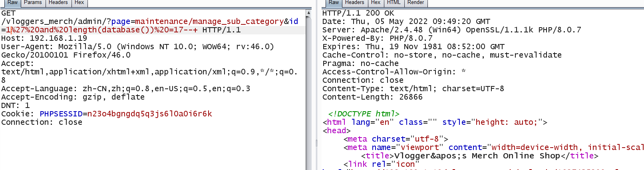Open the request Params tab
This screenshot has width=644, height=170.
click(33, 3)
